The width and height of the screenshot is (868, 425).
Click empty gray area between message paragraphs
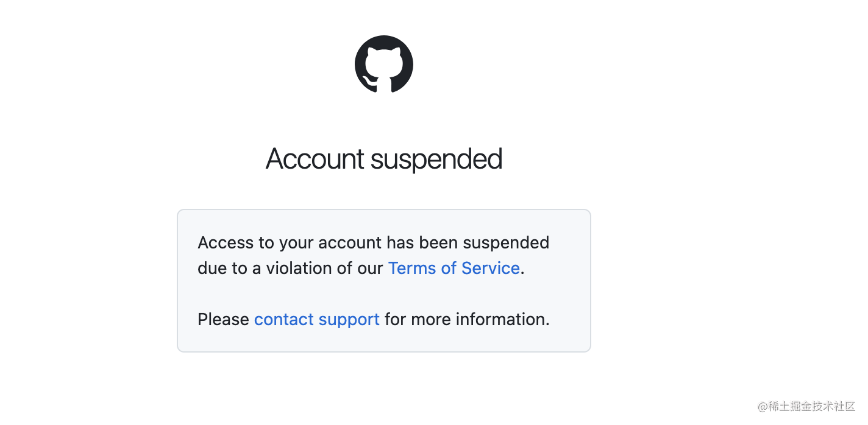pos(384,294)
